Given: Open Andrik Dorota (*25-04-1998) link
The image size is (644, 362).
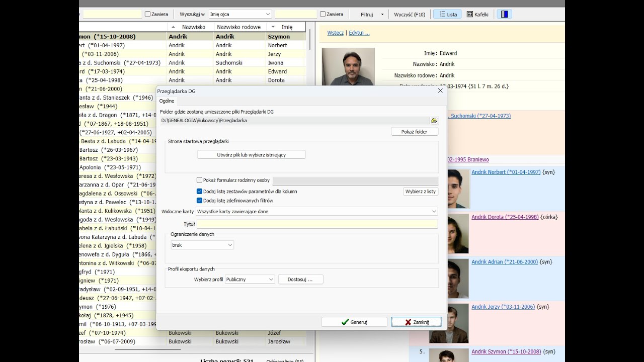Looking at the screenshot, I should pyautogui.click(x=505, y=217).
